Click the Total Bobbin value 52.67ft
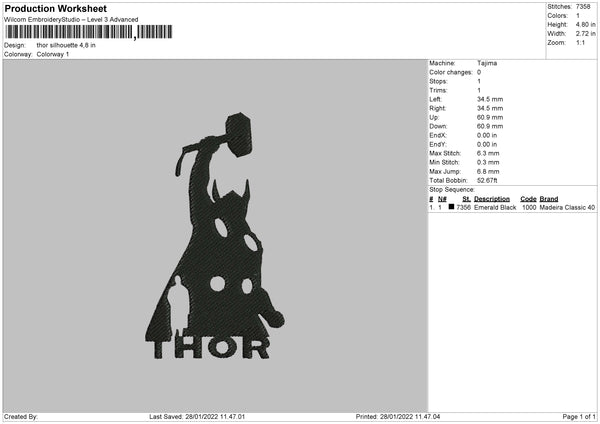This screenshot has width=600, height=424. [x=487, y=181]
